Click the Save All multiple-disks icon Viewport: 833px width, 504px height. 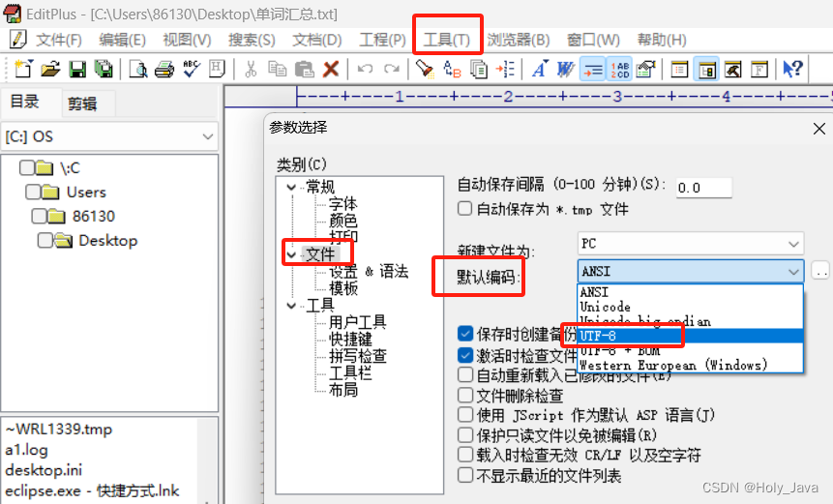pos(104,69)
